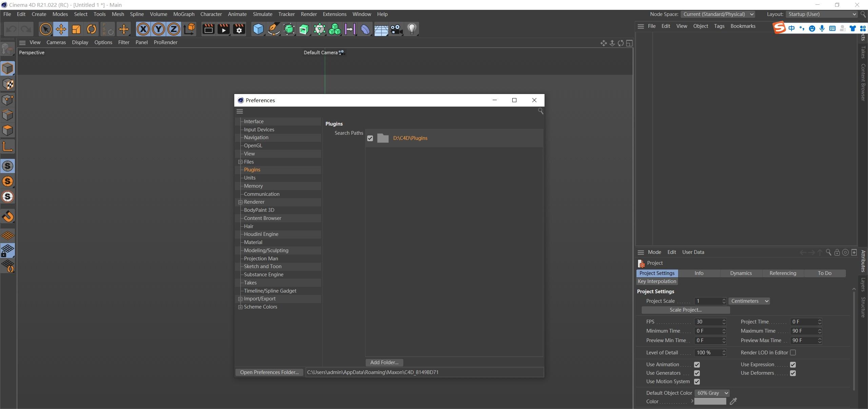Enable Axis mode
Screen dimensions: 868x409
[x=7, y=147]
